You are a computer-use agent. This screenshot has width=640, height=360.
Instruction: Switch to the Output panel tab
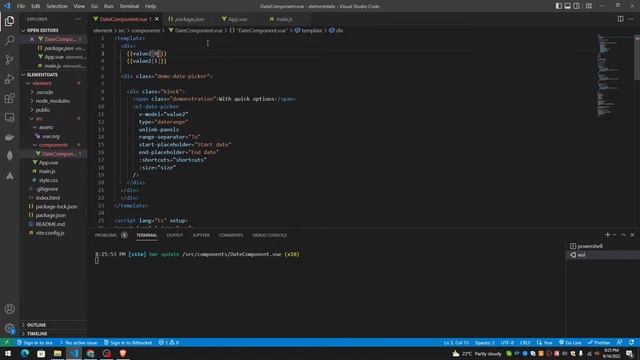175,235
